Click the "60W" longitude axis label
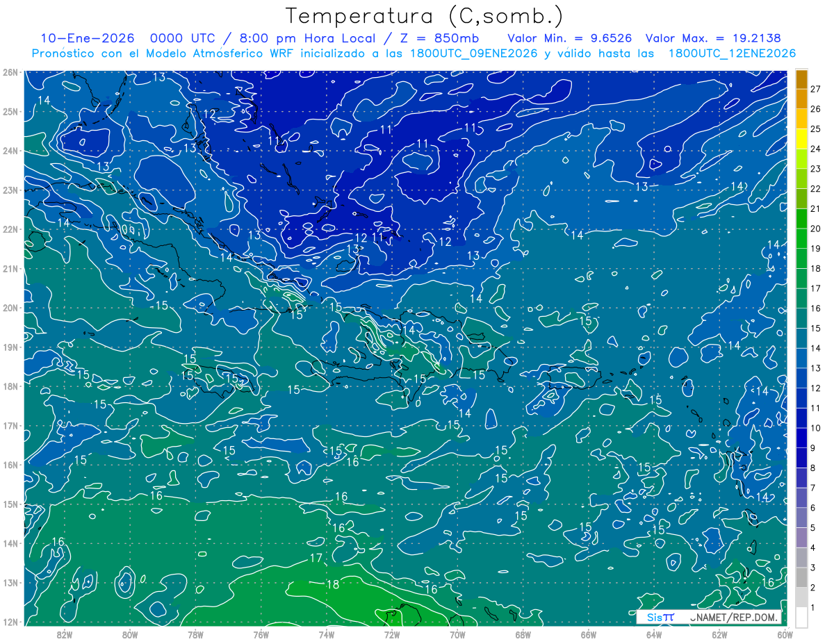This screenshot has width=834, height=644. click(785, 634)
